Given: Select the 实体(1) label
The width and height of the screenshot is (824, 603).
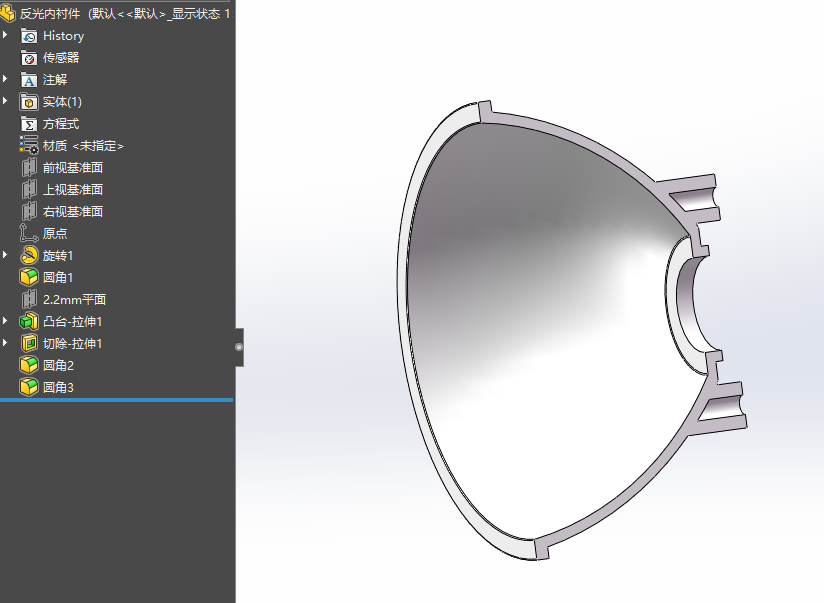Looking at the screenshot, I should tap(63, 102).
